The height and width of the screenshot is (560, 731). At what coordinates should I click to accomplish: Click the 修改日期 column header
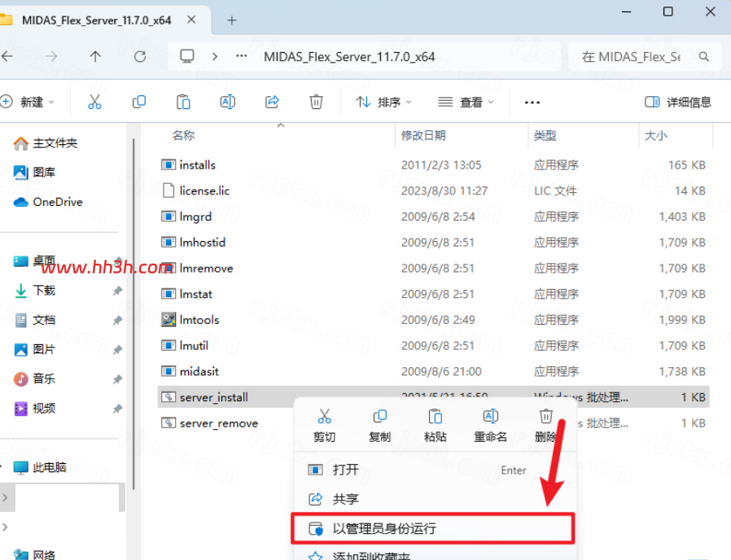(x=423, y=136)
